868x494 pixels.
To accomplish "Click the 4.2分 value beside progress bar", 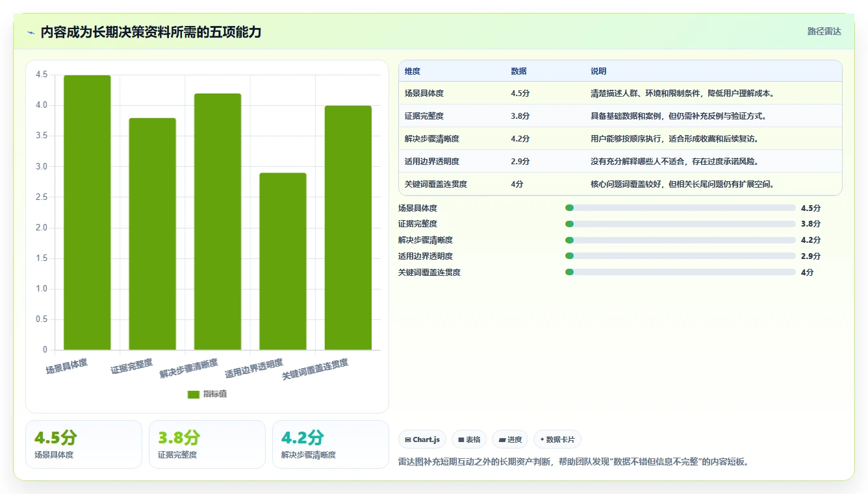I will point(811,240).
